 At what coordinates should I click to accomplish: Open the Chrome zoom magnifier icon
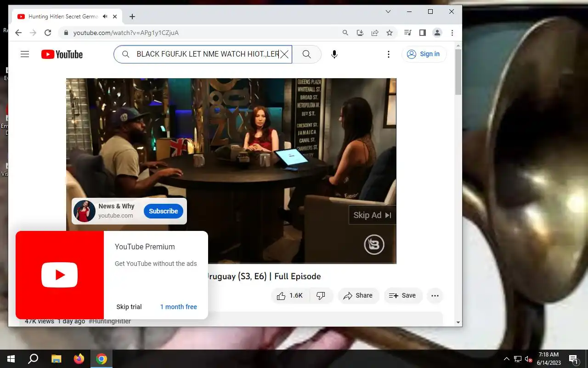point(345,33)
